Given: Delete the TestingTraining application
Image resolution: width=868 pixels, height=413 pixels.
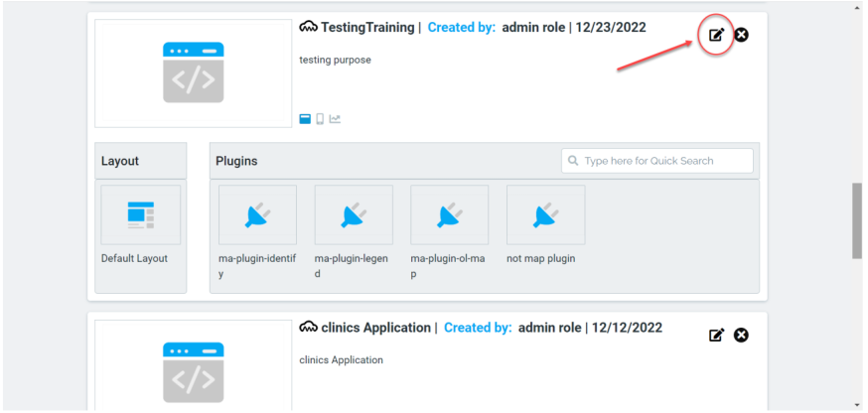Looking at the screenshot, I should pyautogui.click(x=741, y=35).
